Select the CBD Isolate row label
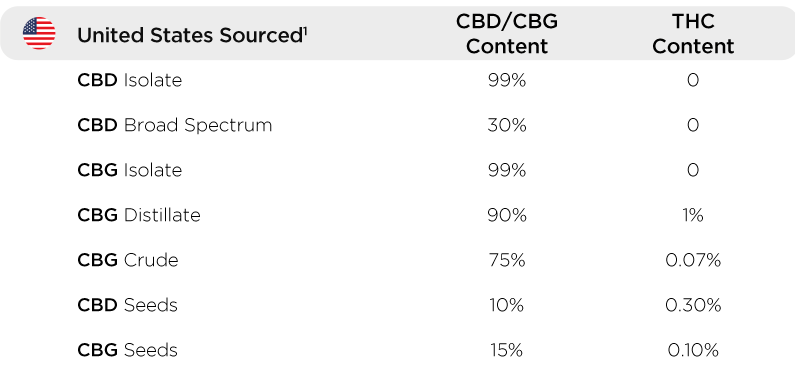Viewport: 795px width, 373px height. click(x=129, y=80)
